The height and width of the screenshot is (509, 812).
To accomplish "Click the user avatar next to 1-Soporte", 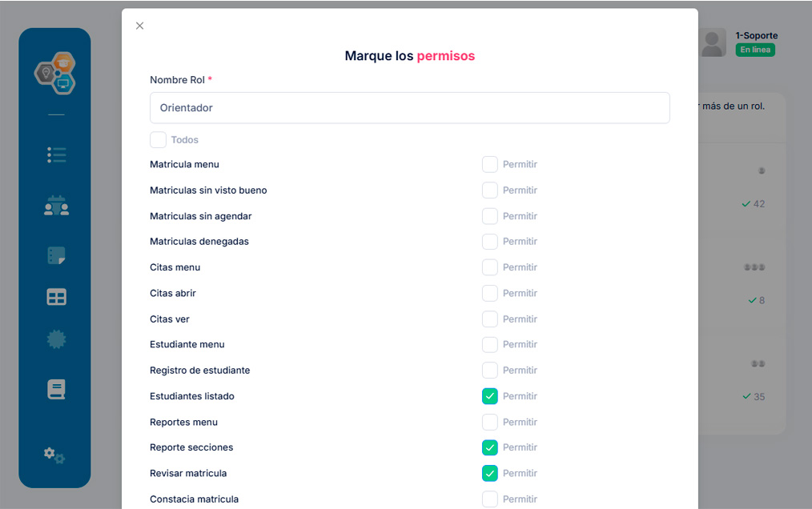I will [713, 42].
